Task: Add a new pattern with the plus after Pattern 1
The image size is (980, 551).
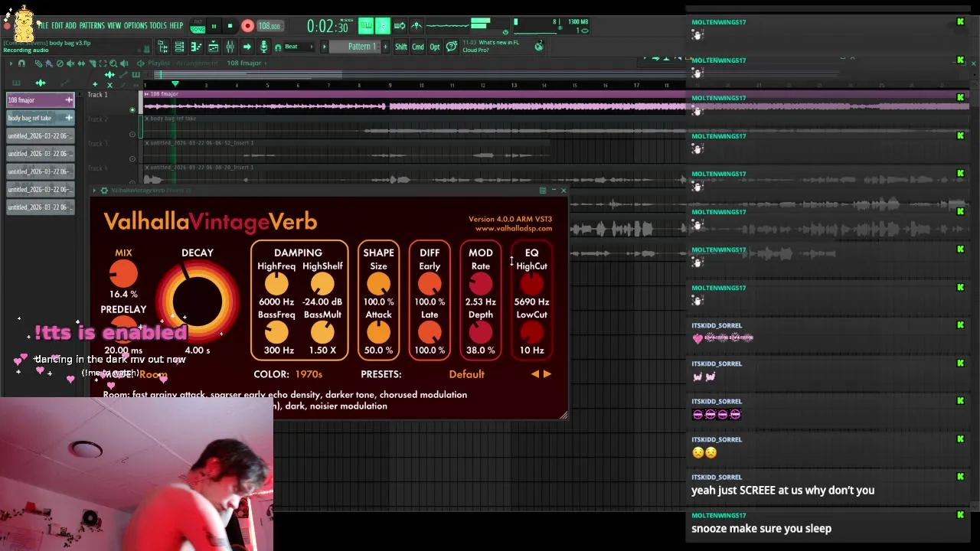Action: coord(385,47)
